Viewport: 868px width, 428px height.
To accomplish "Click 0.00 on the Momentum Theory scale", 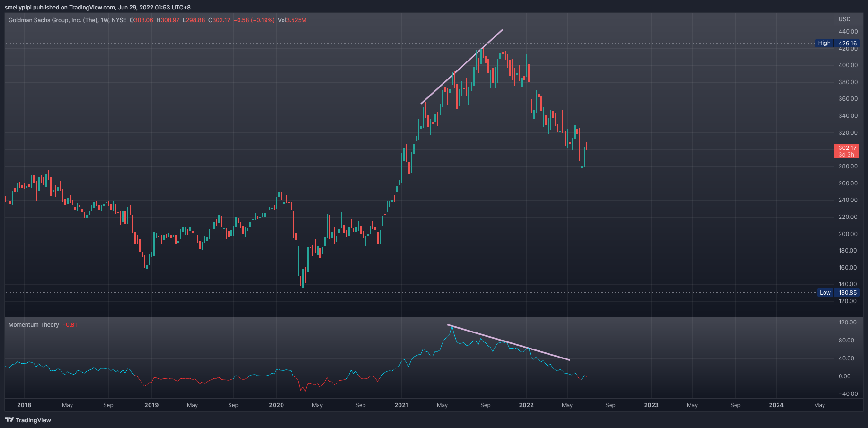I will coord(845,376).
